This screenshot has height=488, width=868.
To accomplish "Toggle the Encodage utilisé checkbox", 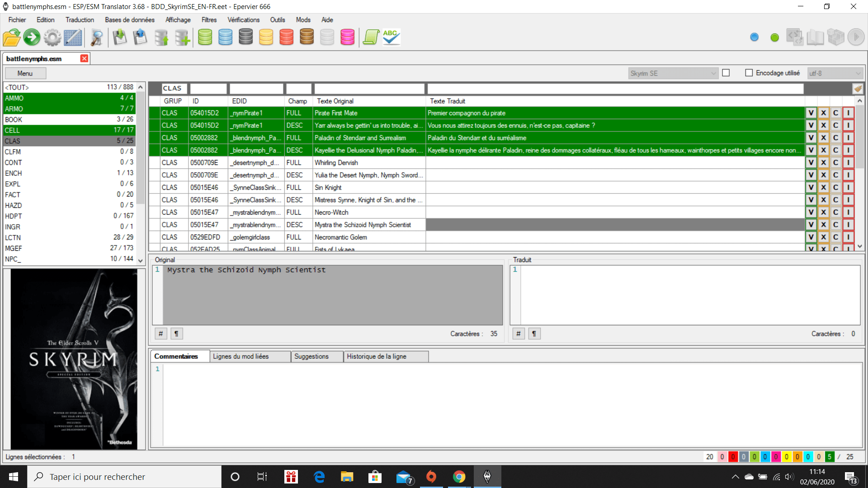I will (749, 73).
